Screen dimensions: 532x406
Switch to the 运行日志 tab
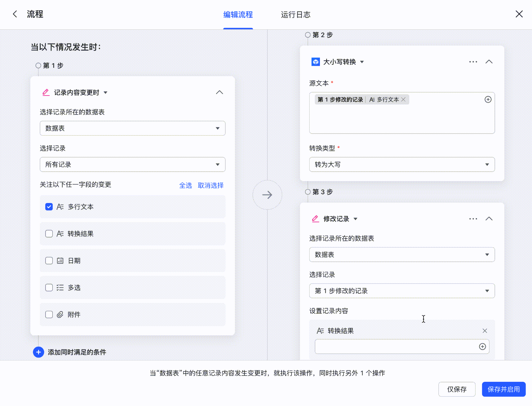(x=295, y=15)
